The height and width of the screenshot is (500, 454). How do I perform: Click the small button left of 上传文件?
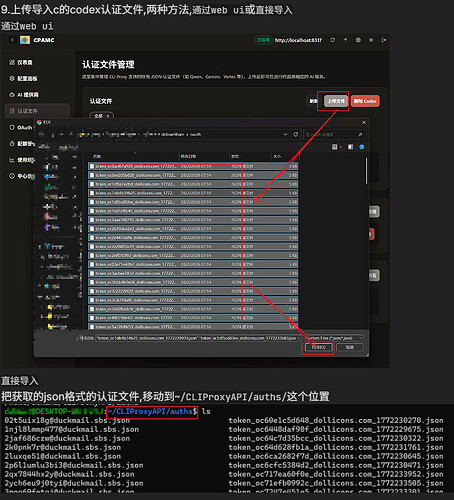click(x=313, y=101)
